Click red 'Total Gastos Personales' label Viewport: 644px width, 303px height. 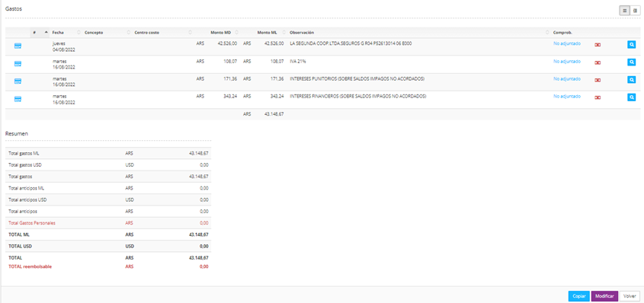pos(31,223)
